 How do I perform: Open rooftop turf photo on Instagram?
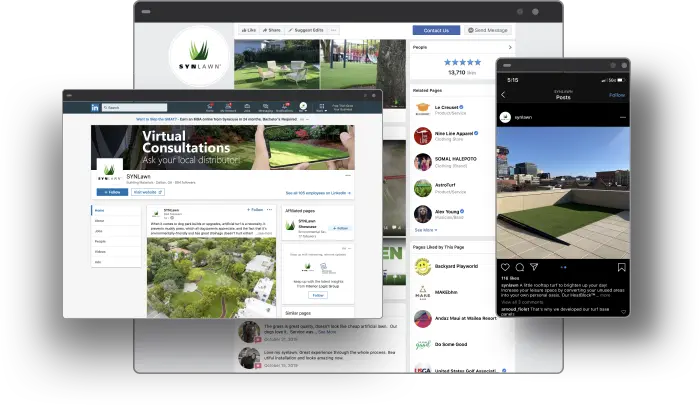point(563,193)
